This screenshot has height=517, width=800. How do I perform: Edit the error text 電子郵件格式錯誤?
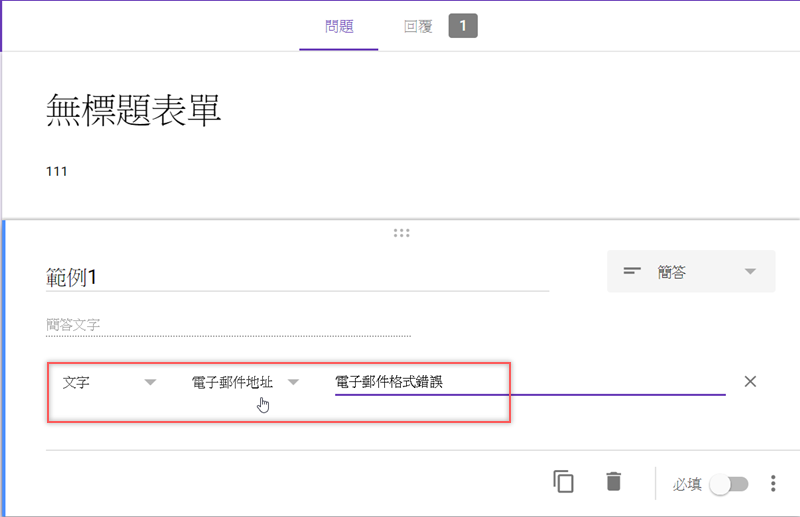click(x=530, y=382)
